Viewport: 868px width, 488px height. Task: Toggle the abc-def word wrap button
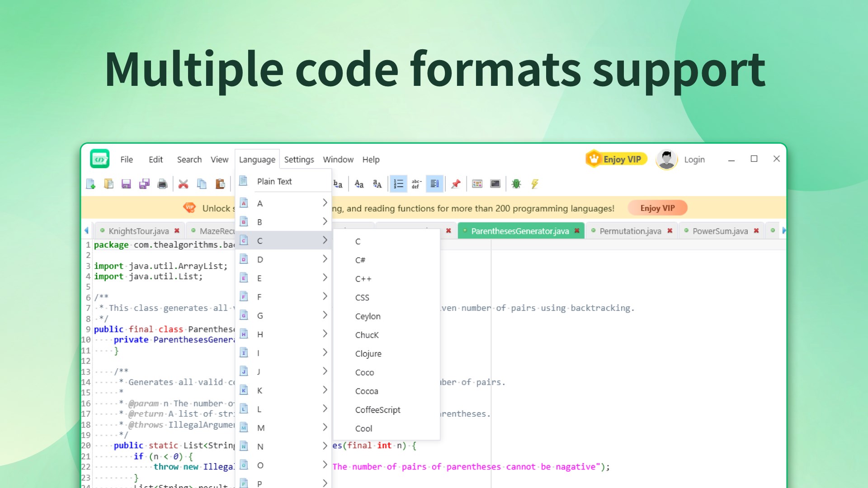[x=416, y=184]
